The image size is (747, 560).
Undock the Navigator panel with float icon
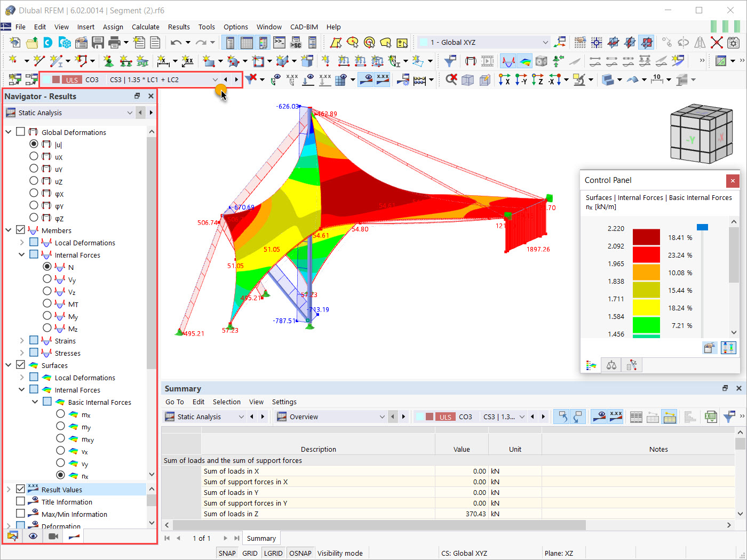tap(137, 96)
